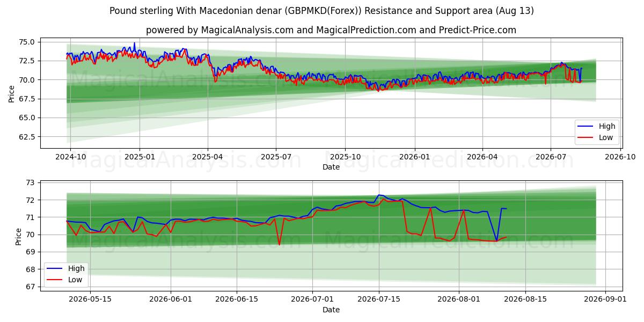Click the bottom chart y-axis value 71
644x322 pixels.
(31, 217)
